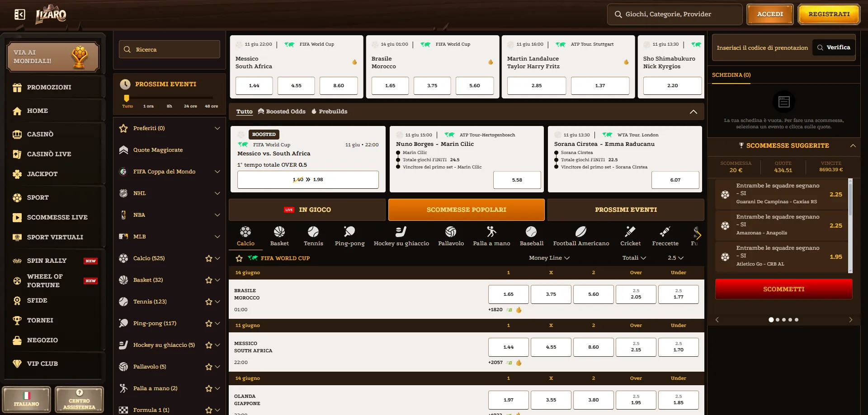
Task: Favorite Formula 1 (1) with star
Action: coord(208,410)
